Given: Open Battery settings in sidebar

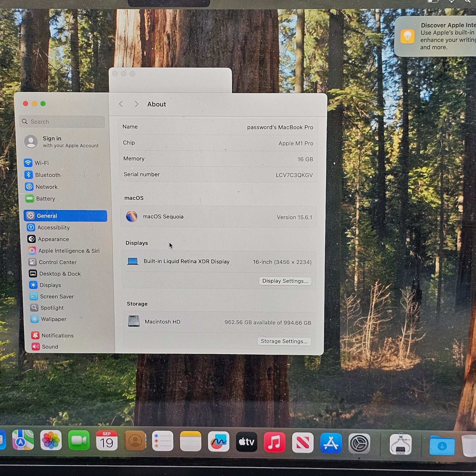Looking at the screenshot, I should tap(40, 199).
